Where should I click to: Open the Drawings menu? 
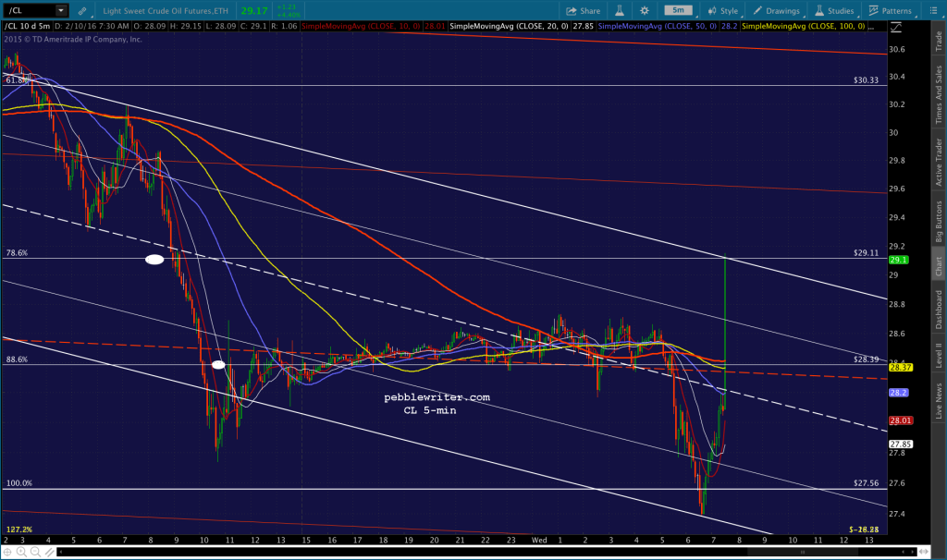point(777,11)
